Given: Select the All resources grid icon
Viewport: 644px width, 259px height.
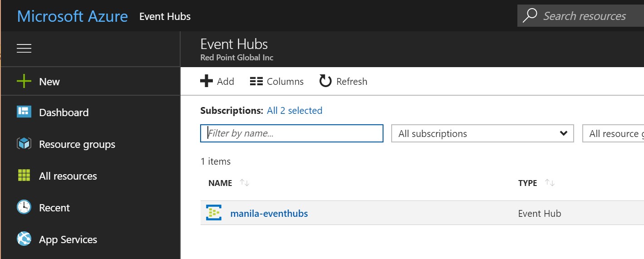Looking at the screenshot, I should click(x=24, y=176).
